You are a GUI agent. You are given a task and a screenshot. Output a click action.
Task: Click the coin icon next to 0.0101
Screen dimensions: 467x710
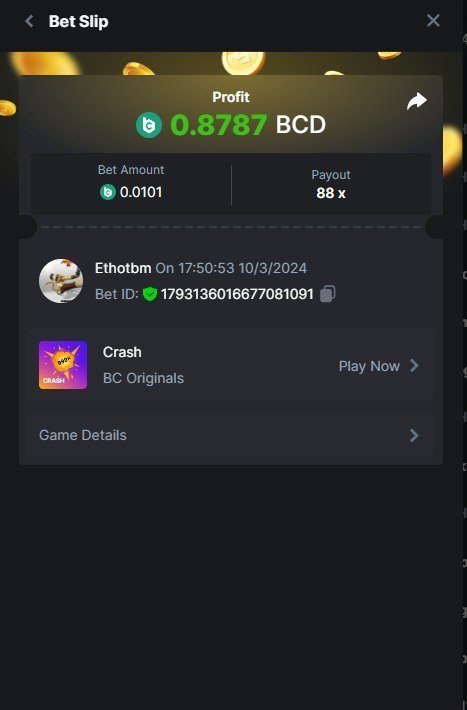click(x=108, y=192)
